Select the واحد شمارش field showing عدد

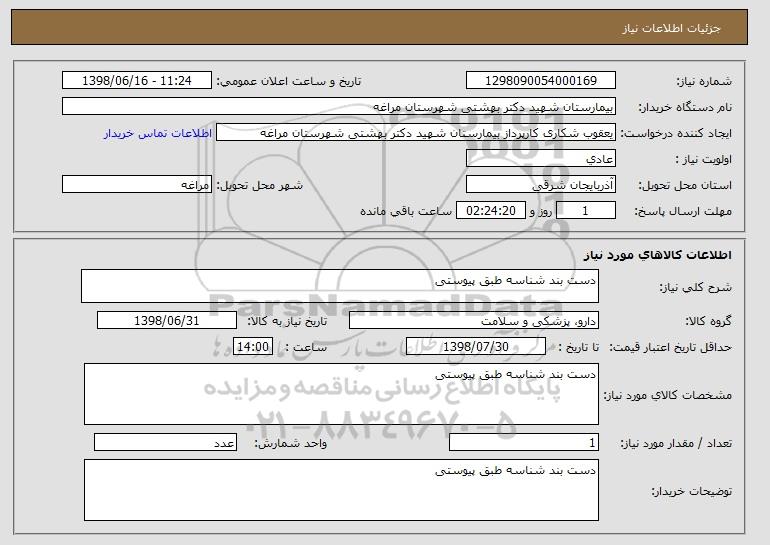tap(165, 443)
